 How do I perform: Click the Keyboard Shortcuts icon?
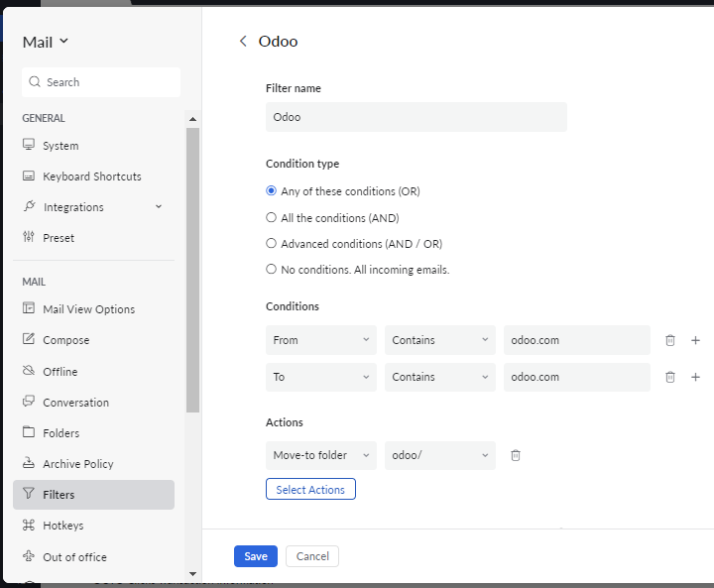point(29,176)
